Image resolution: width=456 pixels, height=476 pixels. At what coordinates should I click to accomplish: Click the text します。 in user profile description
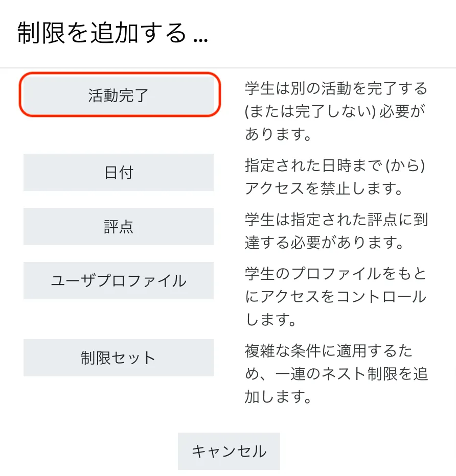pos(272,320)
